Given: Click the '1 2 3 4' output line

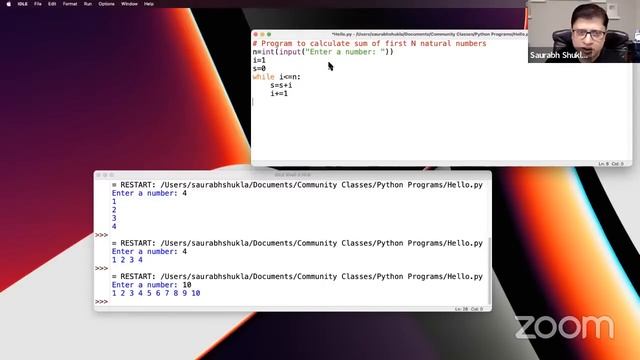Looking at the screenshot, I should click(127, 260).
